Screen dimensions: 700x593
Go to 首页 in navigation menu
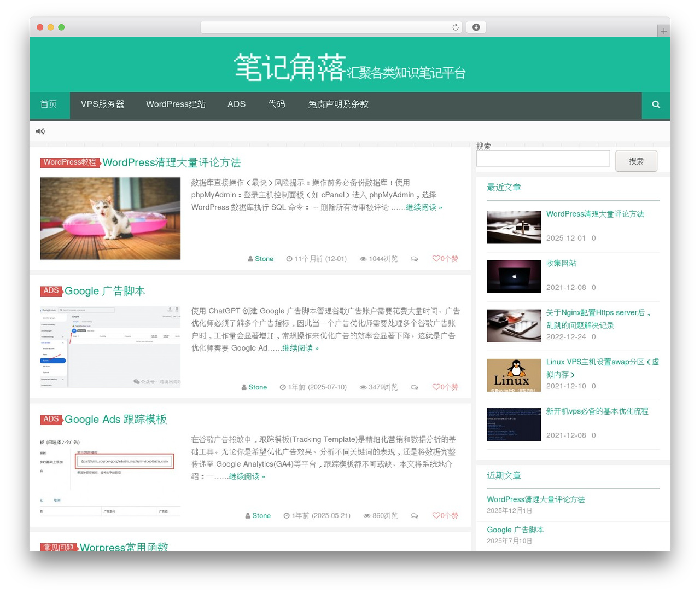point(49,104)
